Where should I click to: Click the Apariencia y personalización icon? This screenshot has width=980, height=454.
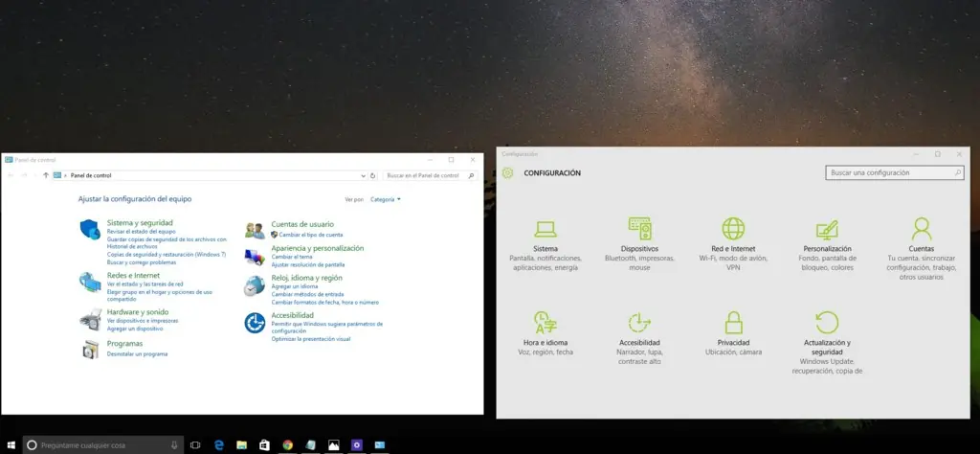click(255, 257)
